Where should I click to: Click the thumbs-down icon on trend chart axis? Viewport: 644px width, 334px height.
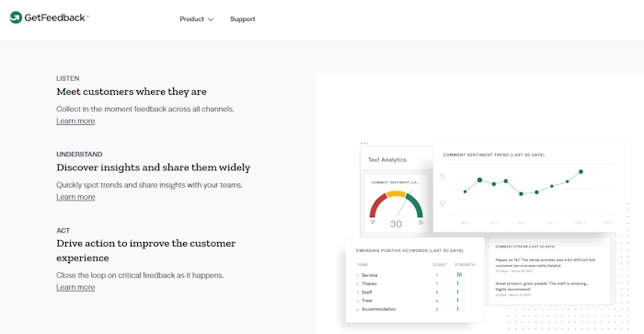442,203
